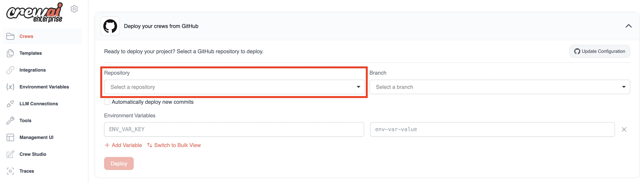Select the LLM Connections icon
Screen dimensions: 644x183
click(10, 104)
